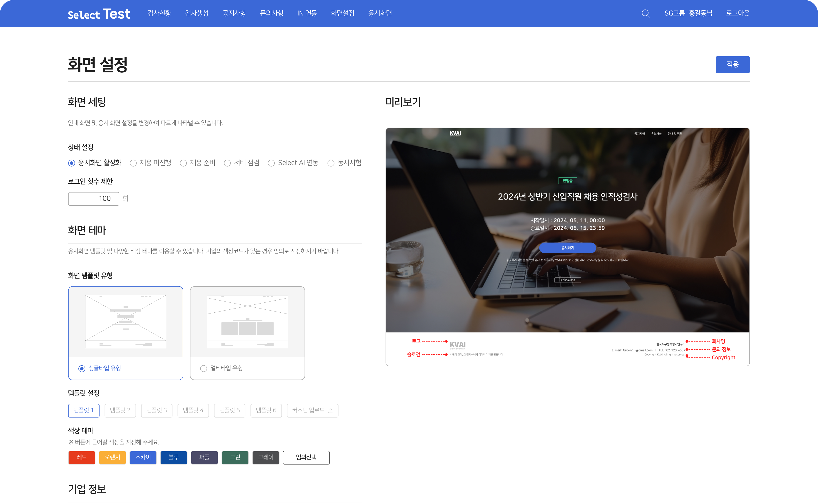Open the 검사생성 menu

[197, 13]
